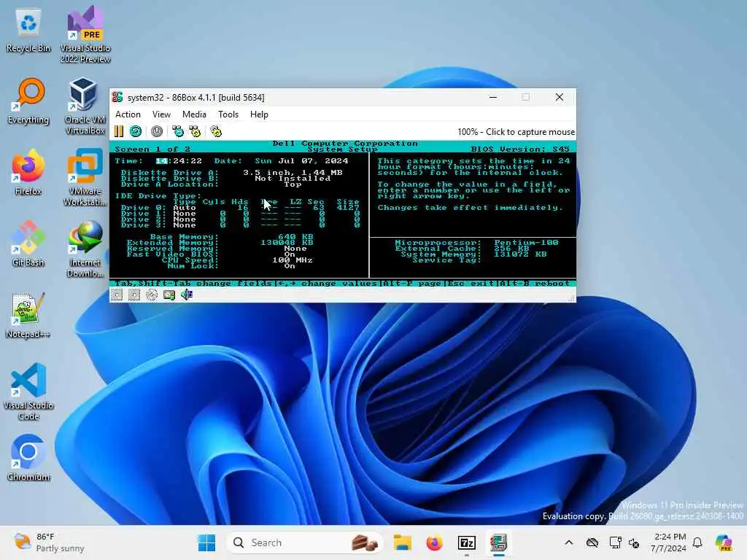Click the '130048 KB' Extended Memory value

click(287, 242)
